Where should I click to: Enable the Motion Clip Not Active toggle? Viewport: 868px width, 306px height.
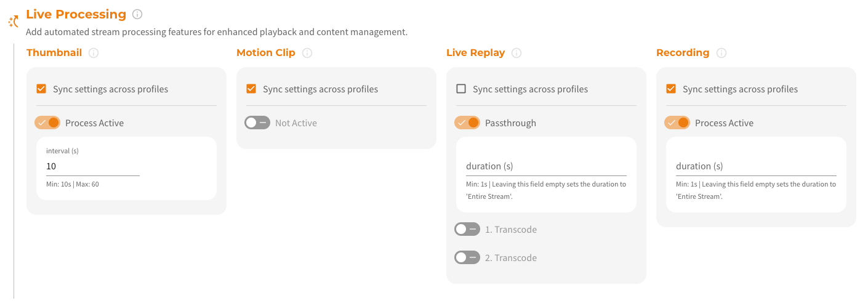[x=257, y=123]
